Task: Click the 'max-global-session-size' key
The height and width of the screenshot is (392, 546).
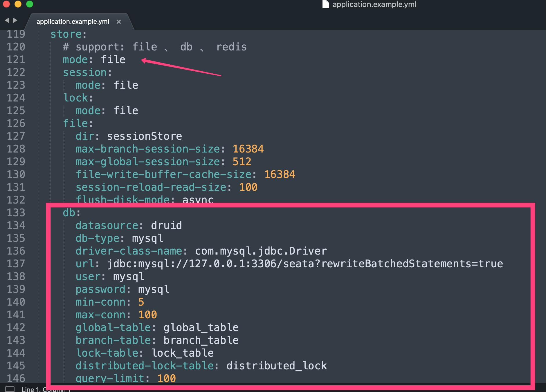Action: coord(148,162)
